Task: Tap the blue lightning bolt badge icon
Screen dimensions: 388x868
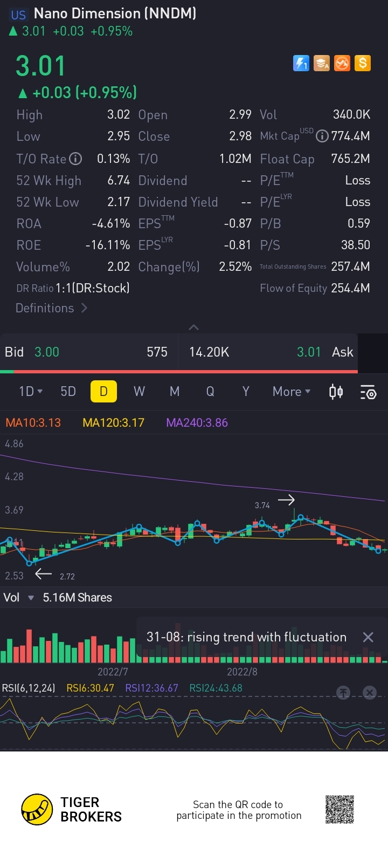Action: click(x=301, y=63)
